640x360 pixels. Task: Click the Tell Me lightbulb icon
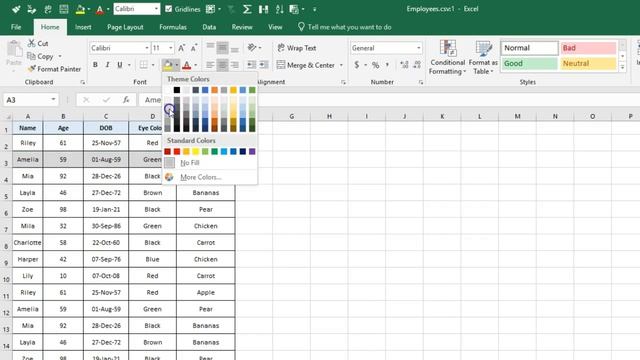click(301, 27)
